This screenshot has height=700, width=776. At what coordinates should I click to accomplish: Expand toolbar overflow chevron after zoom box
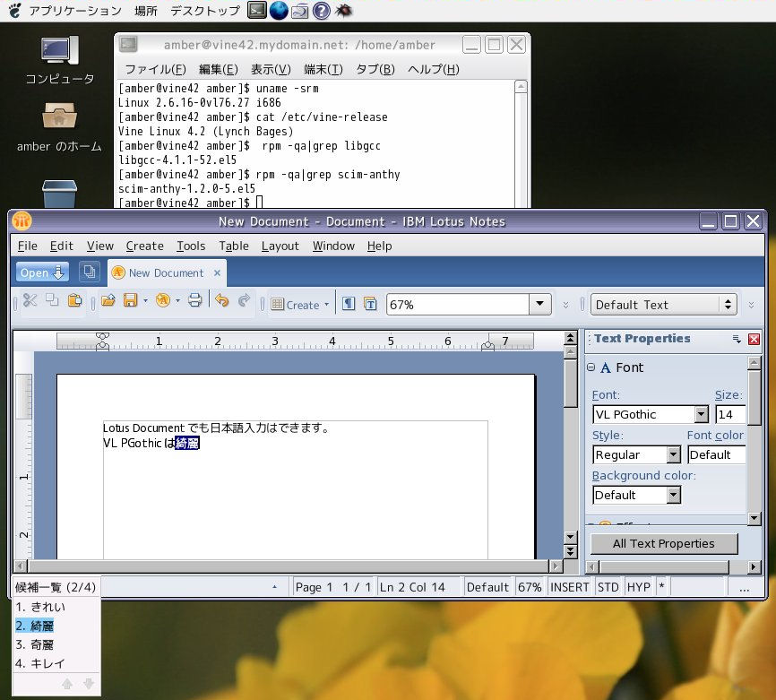point(565,305)
